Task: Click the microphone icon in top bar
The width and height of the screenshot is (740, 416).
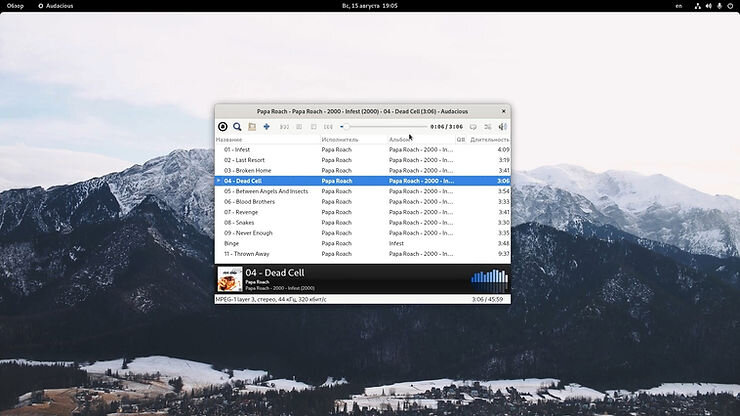Action: [719, 6]
